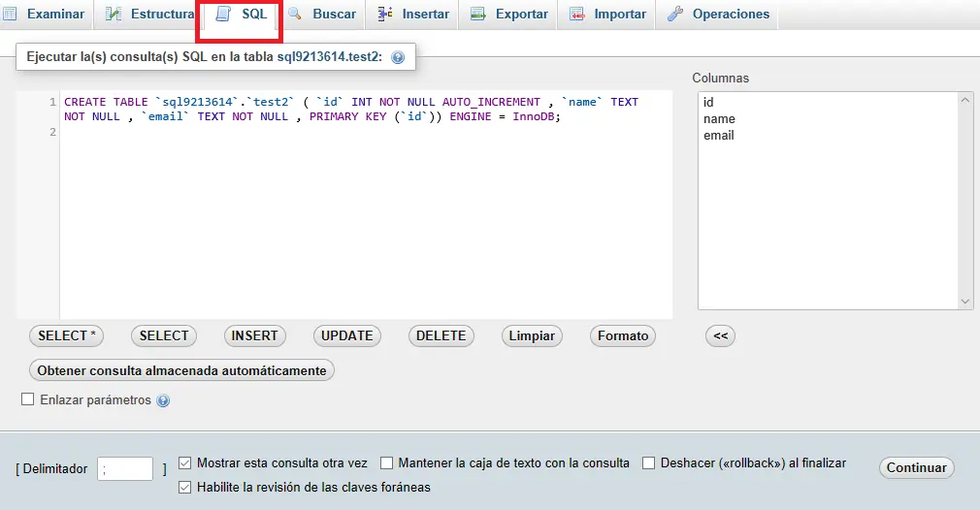Insert an UPDATE query template

346,335
